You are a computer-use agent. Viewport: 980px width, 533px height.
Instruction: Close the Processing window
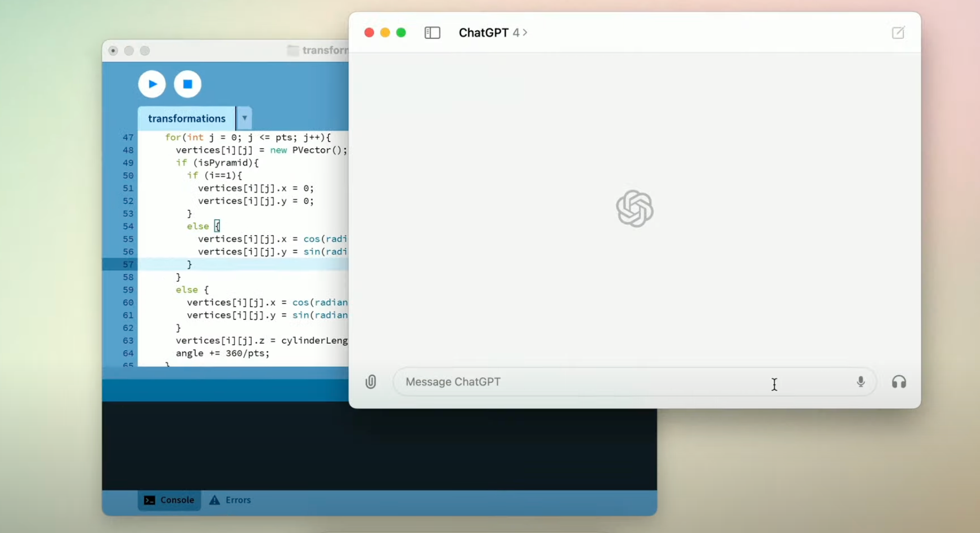113,50
